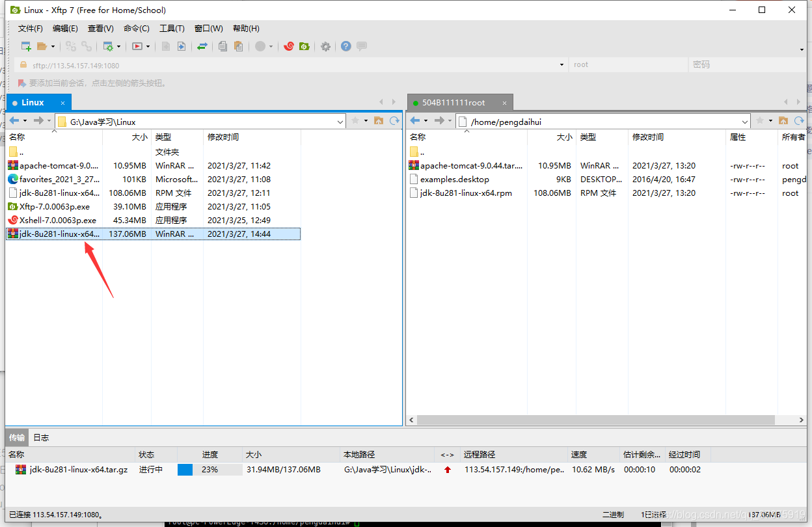This screenshot has width=812, height=527.
Task: Open the 命令(C) menu
Action: click(137, 29)
